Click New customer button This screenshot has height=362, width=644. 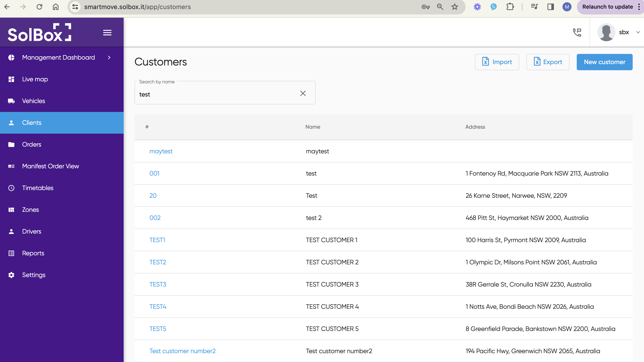605,62
